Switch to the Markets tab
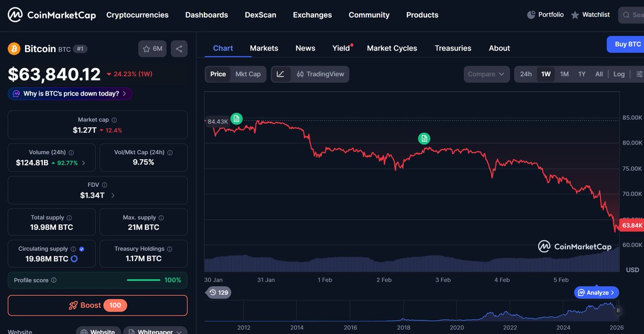The height and width of the screenshot is (334, 644). click(x=264, y=48)
